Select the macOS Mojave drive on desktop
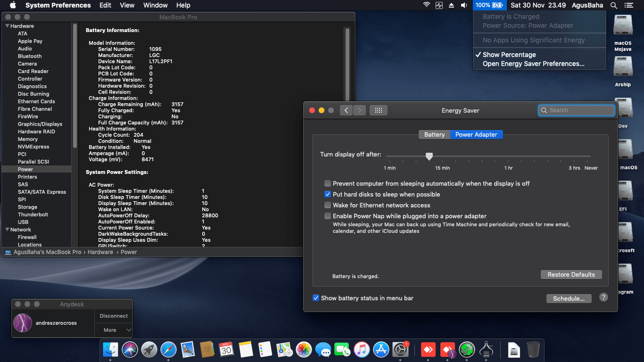The width and height of the screenshot is (644, 362). tap(623, 32)
